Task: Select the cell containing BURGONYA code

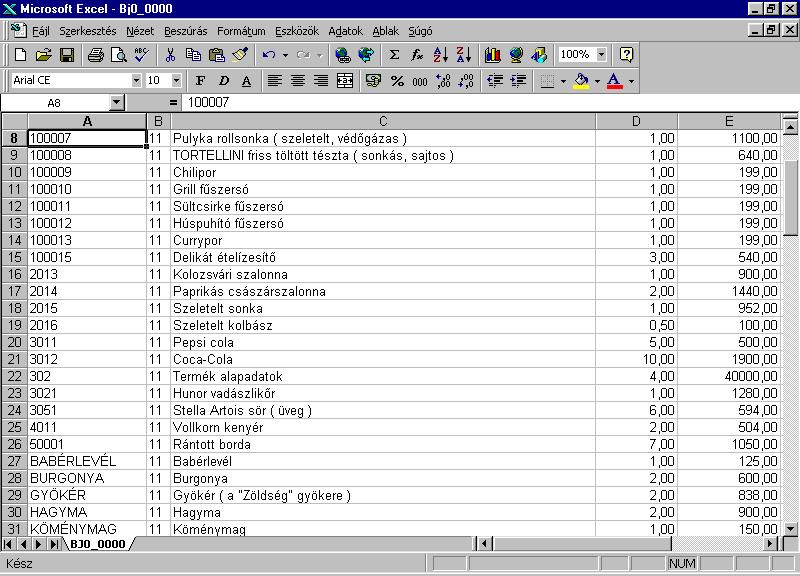Action: pos(87,479)
